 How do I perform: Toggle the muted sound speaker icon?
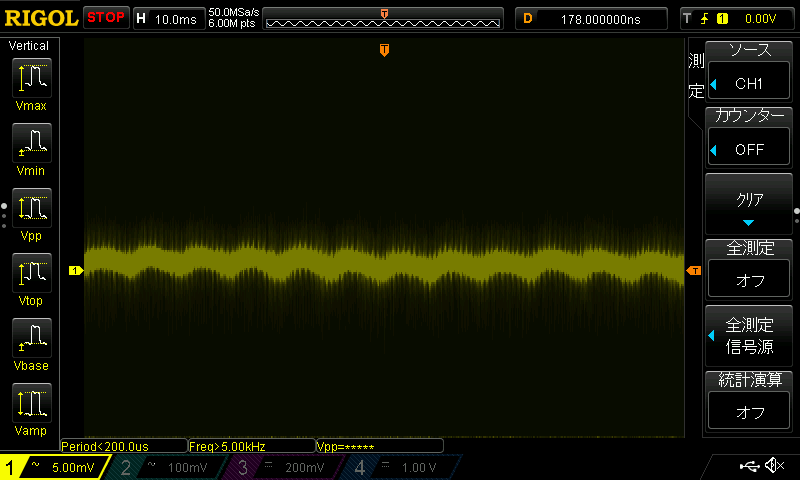point(775,465)
